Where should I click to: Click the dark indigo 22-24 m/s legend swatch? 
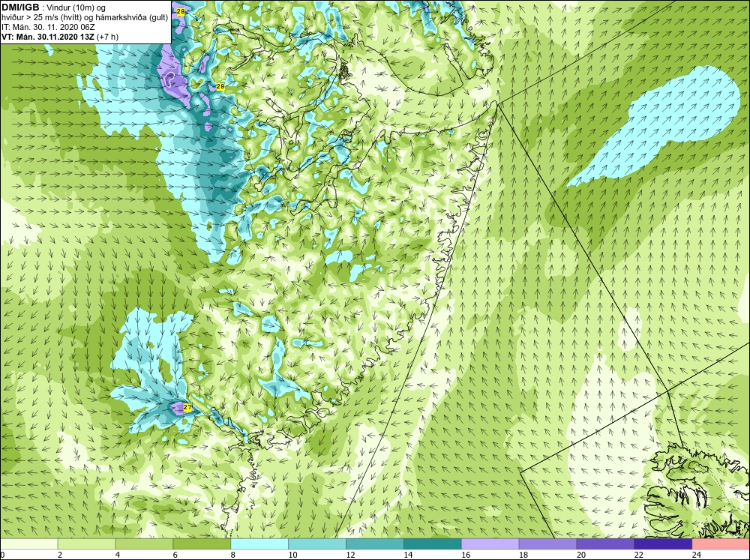coord(663,544)
